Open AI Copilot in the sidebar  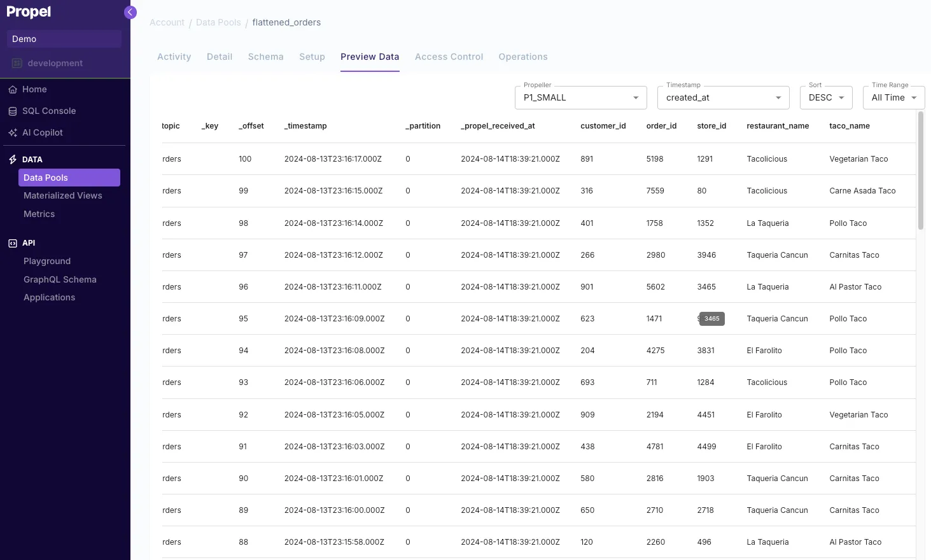click(x=43, y=133)
